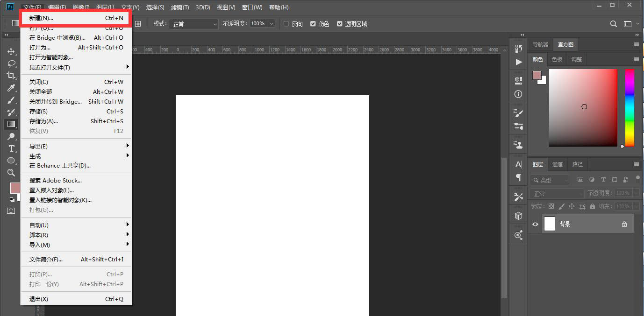Choose 置入嵌入对象(L)... menu item
Screen dimensions: 644x316
point(76,190)
